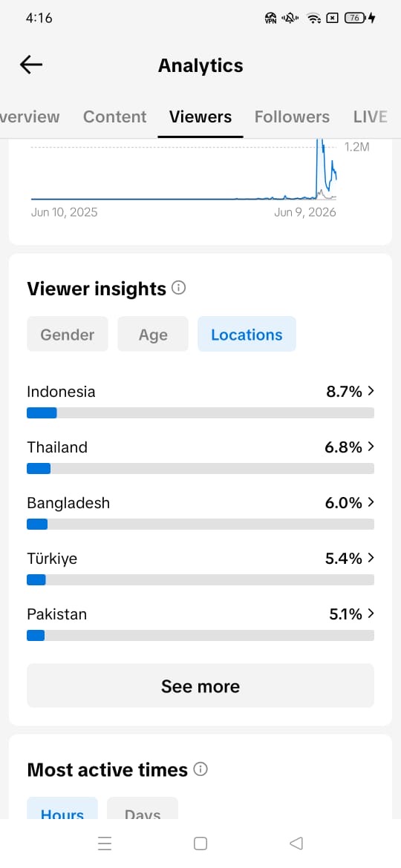This screenshot has height=868, width=401.
Task: Tap the See more button
Action: (200, 685)
